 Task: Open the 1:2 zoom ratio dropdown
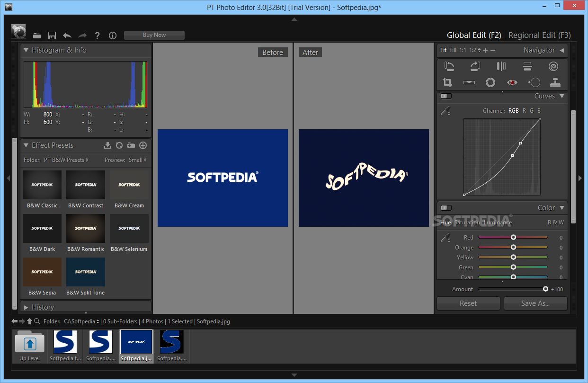coord(475,50)
